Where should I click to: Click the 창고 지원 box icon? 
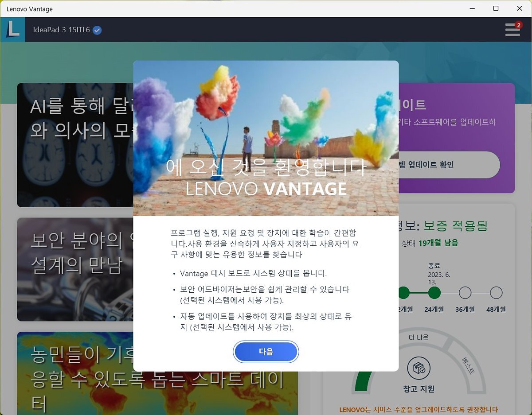point(419,368)
